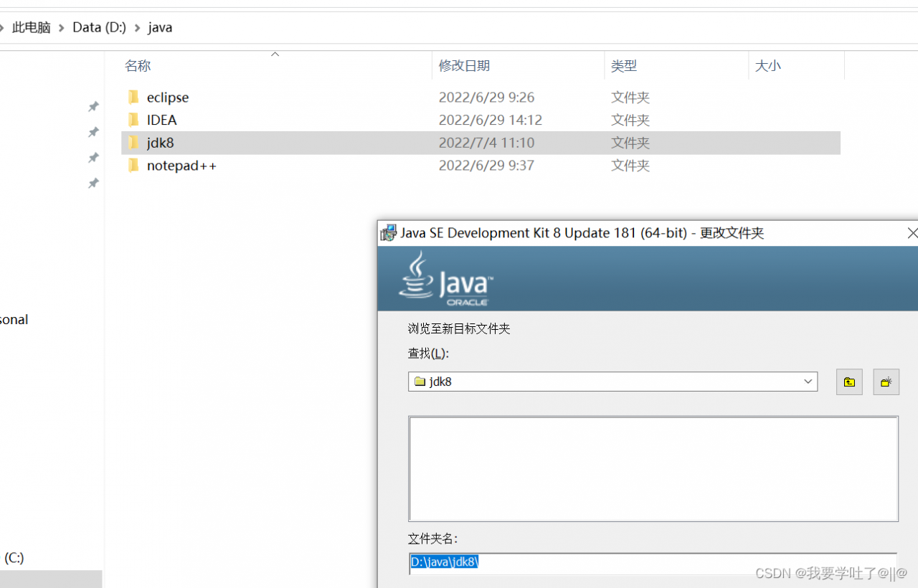Image resolution: width=918 pixels, height=588 pixels.
Task: Click pin icon beside the eclipse row
Action: pyautogui.click(x=93, y=107)
